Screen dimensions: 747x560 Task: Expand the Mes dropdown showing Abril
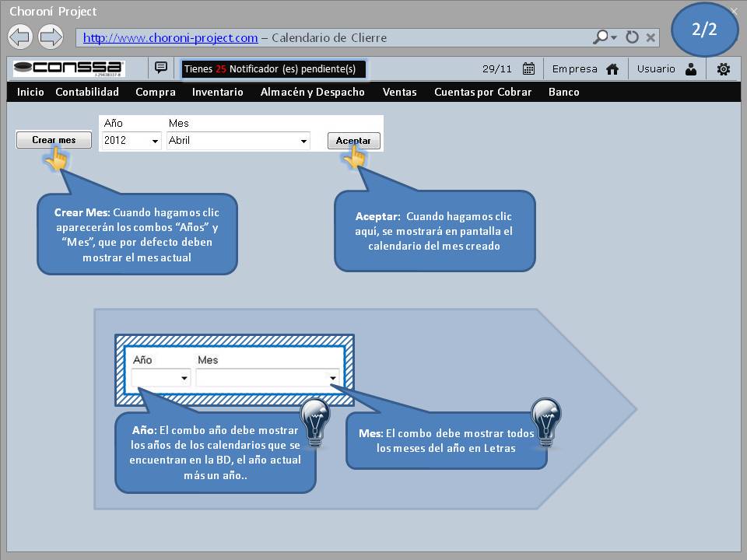238,141
